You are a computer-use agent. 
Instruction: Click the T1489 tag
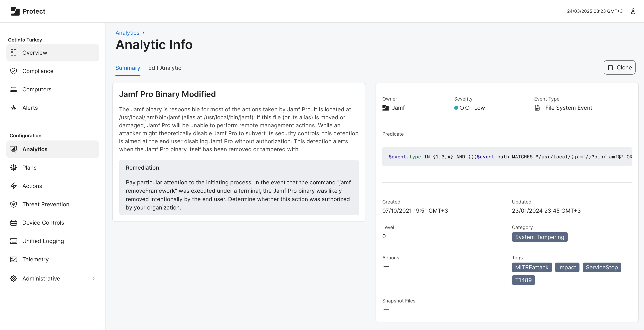[523, 280]
